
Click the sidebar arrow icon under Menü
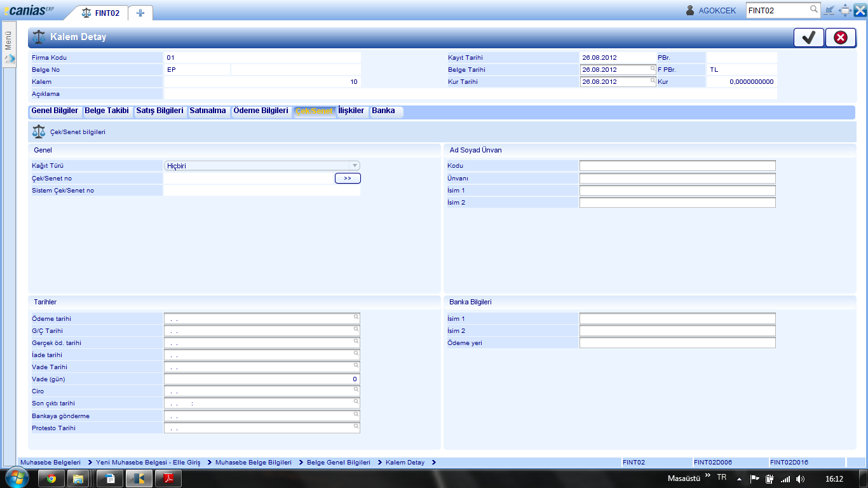(9, 58)
